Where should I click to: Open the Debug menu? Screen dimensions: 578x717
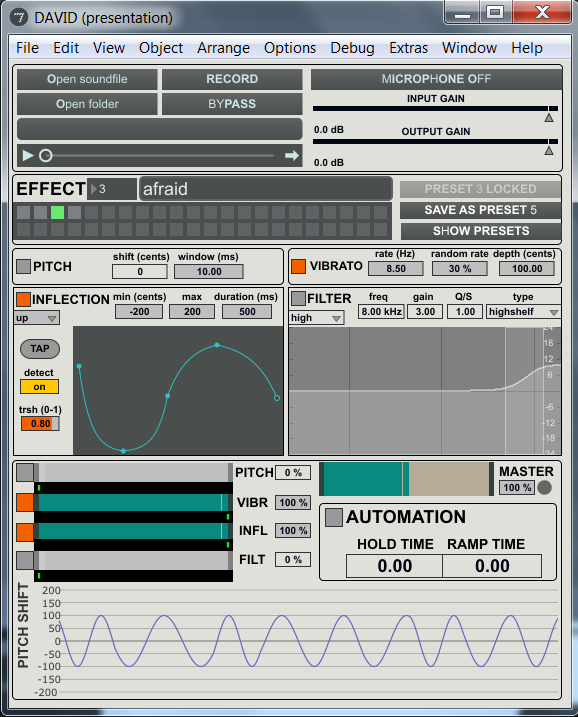coord(353,48)
